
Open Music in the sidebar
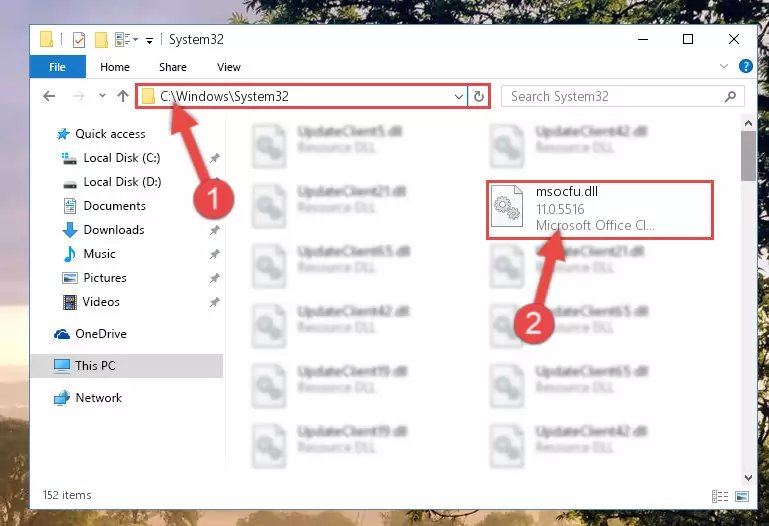point(99,254)
